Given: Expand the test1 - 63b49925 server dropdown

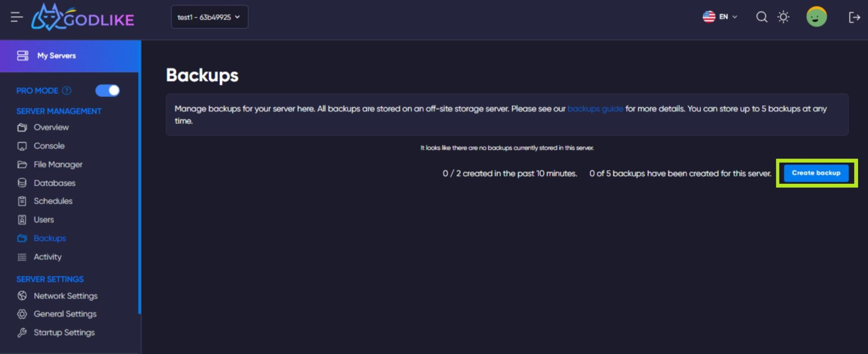Looking at the screenshot, I should 209,17.
